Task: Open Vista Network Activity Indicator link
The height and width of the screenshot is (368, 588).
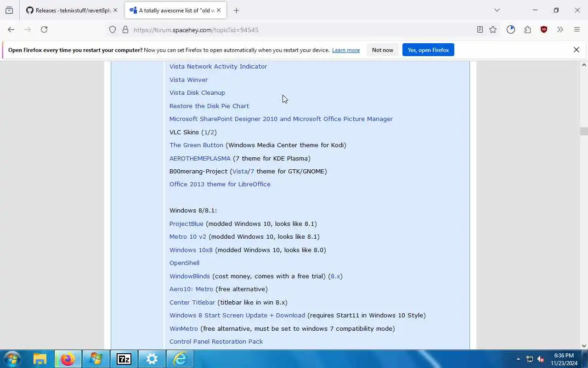Action: pyautogui.click(x=218, y=66)
